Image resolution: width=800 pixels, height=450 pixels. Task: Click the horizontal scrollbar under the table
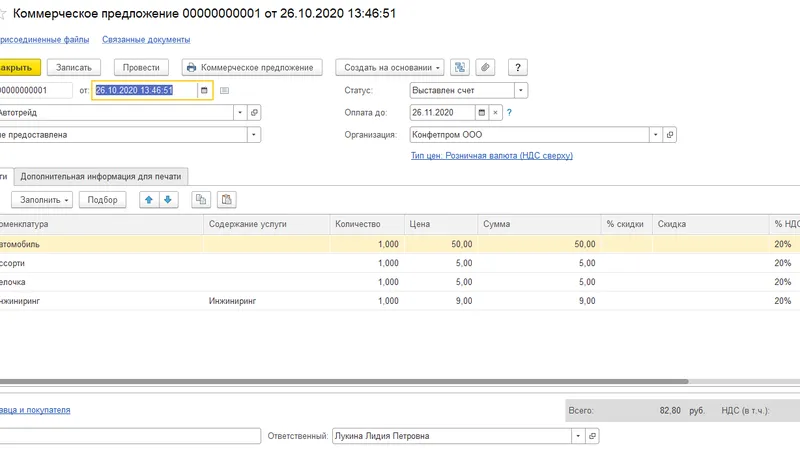[x=344, y=381]
